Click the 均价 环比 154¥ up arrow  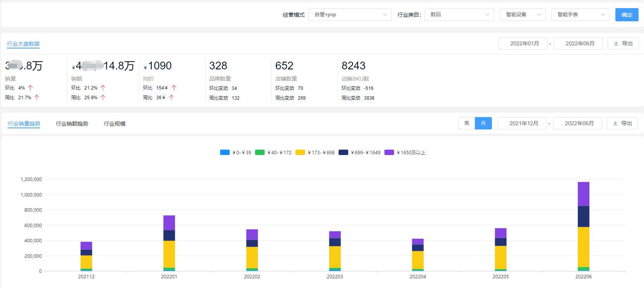tap(174, 88)
